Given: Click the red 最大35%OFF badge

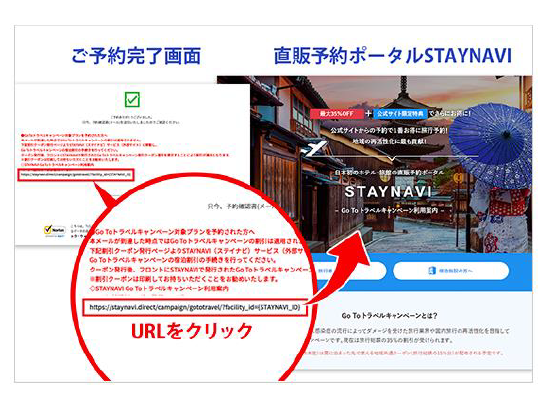Looking at the screenshot, I should (337, 114).
